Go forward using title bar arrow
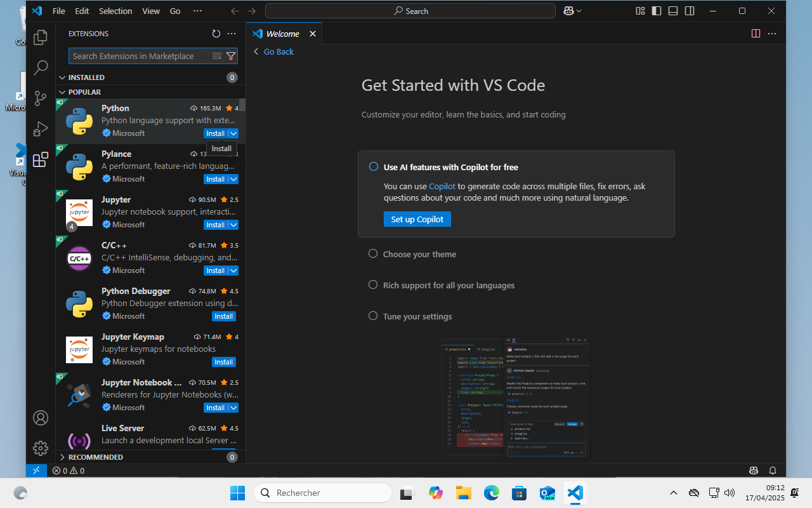 click(252, 11)
